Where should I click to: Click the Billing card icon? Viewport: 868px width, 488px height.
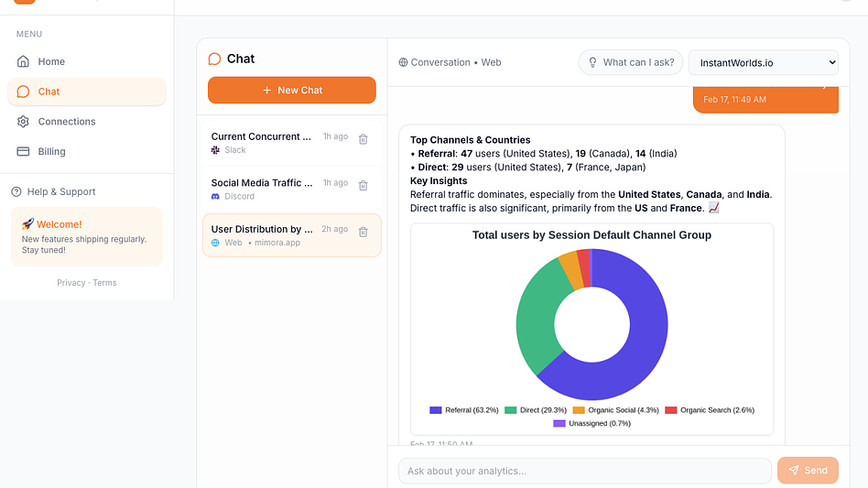pos(23,151)
